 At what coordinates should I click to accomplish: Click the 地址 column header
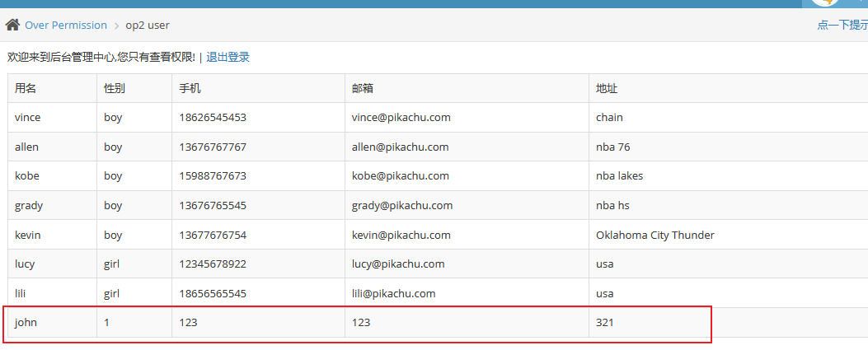[x=607, y=88]
